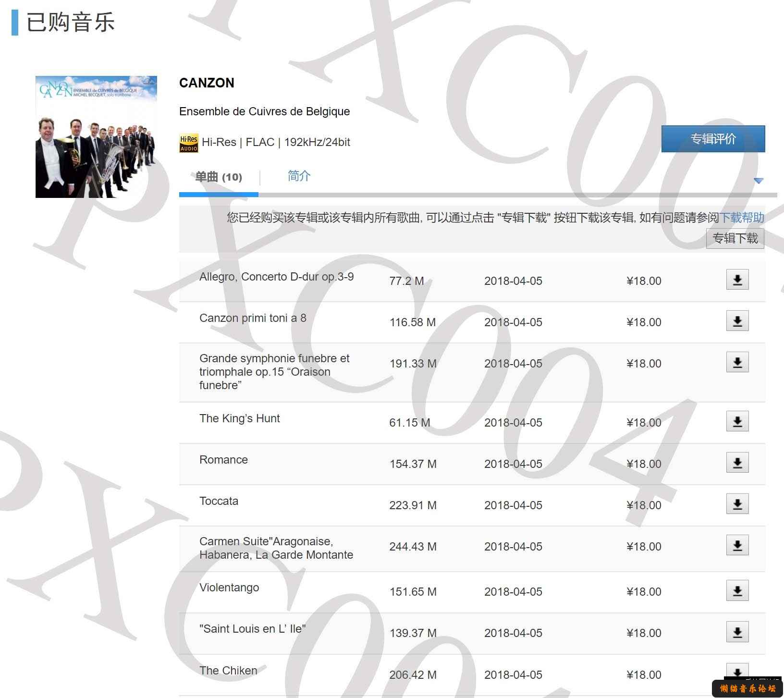This screenshot has width=784, height=698.
Task: Download the Grande symphonie funebre track
Action: (737, 362)
